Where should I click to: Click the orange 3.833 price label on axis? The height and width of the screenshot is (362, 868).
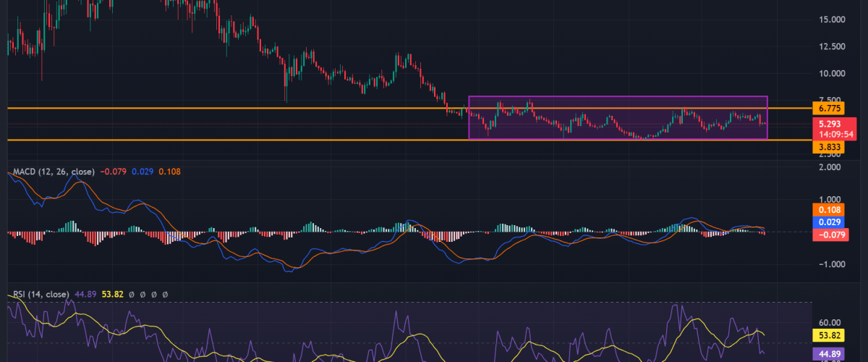pyautogui.click(x=828, y=147)
